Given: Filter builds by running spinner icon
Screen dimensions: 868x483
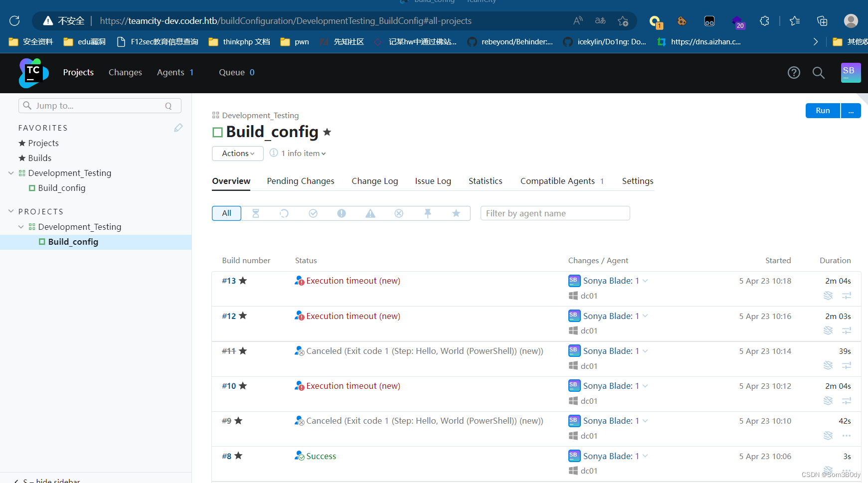Looking at the screenshot, I should point(284,213).
